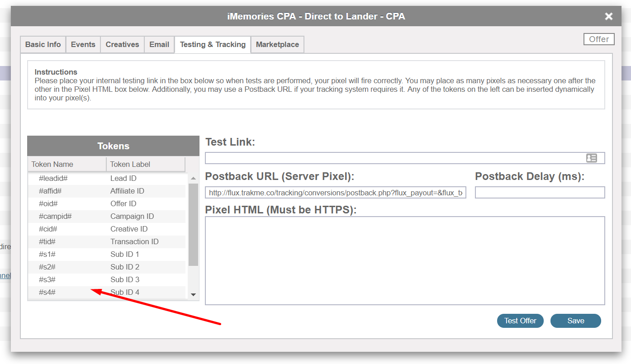Screen dimensions: 631x364
Task: Select the #oid# token
Action: click(x=48, y=203)
